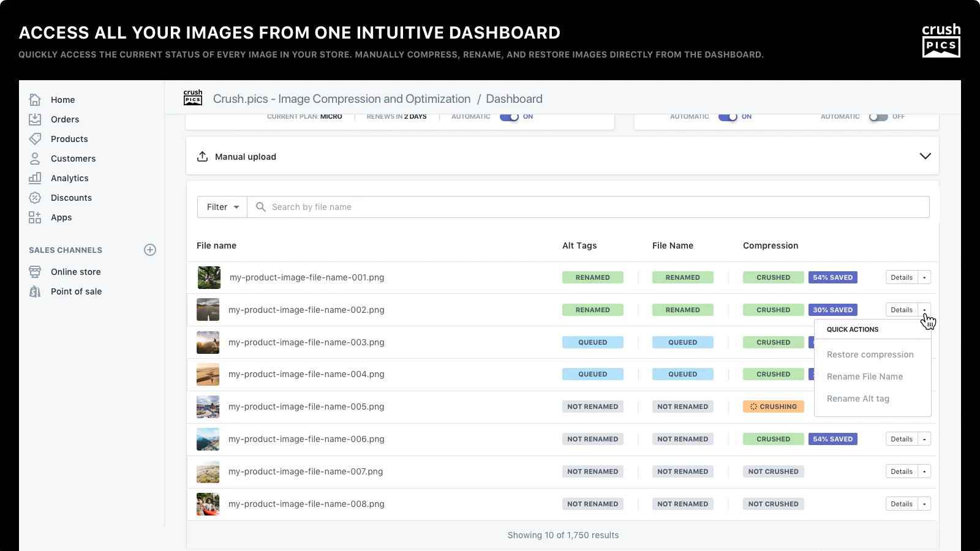Image resolution: width=980 pixels, height=551 pixels.
Task: Turn off the automatic toggle beside current plan
Action: coord(509,117)
